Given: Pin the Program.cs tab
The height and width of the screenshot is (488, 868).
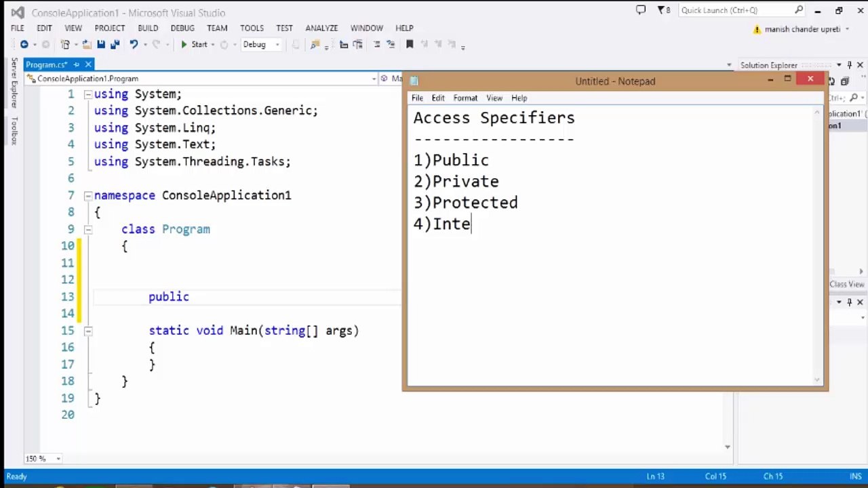Looking at the screenshot, I should (77, 64).
